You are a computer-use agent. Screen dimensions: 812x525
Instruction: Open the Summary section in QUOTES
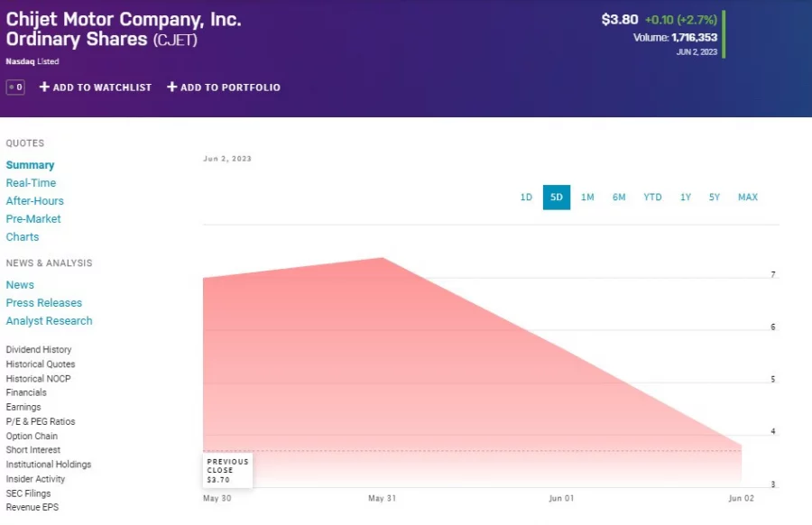click(x=30, y=164)
